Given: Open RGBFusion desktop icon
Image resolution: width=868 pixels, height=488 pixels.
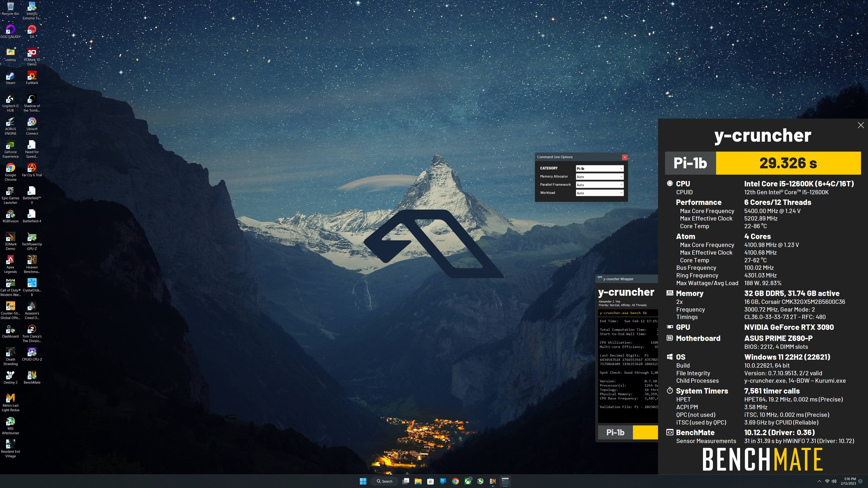Looking at the screenshot, I should [x=10, y=216].
